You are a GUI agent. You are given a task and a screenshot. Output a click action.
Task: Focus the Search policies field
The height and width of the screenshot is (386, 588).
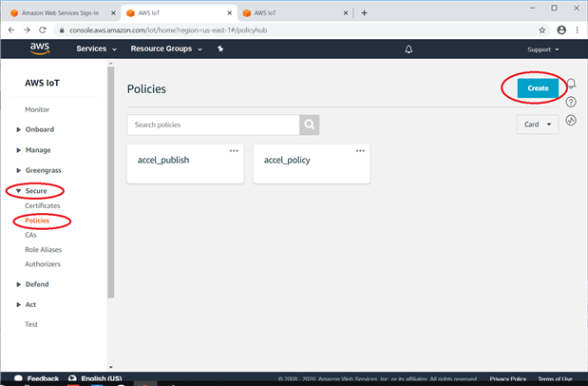tap(213, 125)
